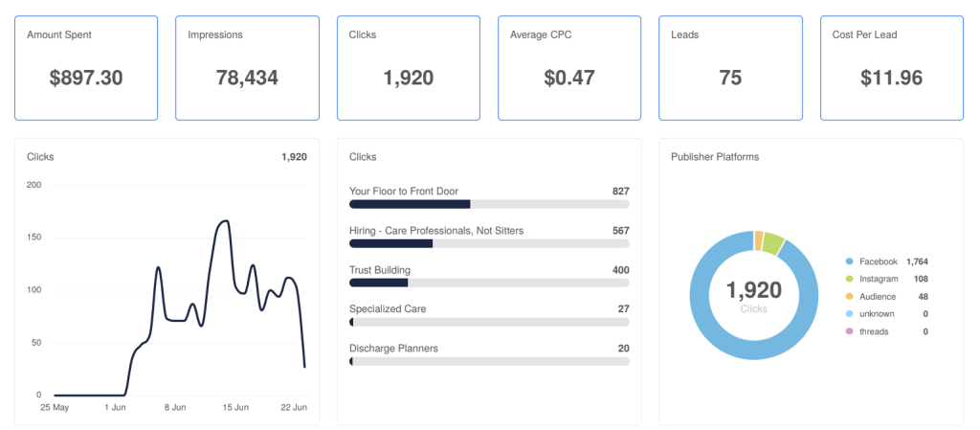Open the Clicks 1,920 metric card
The height and width of the screenshot is (430, 980).
coord(409,68)
